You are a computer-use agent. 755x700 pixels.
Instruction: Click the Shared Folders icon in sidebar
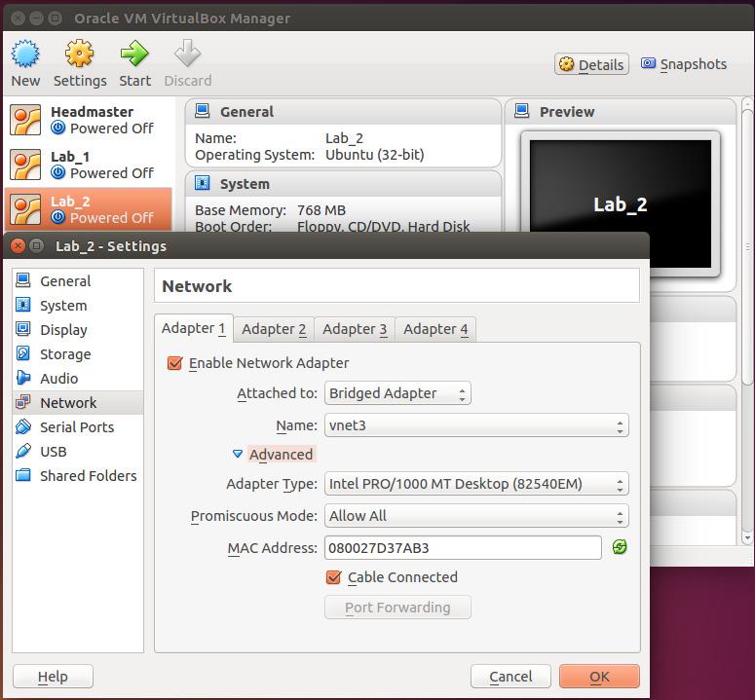click(x=23, y=475)
